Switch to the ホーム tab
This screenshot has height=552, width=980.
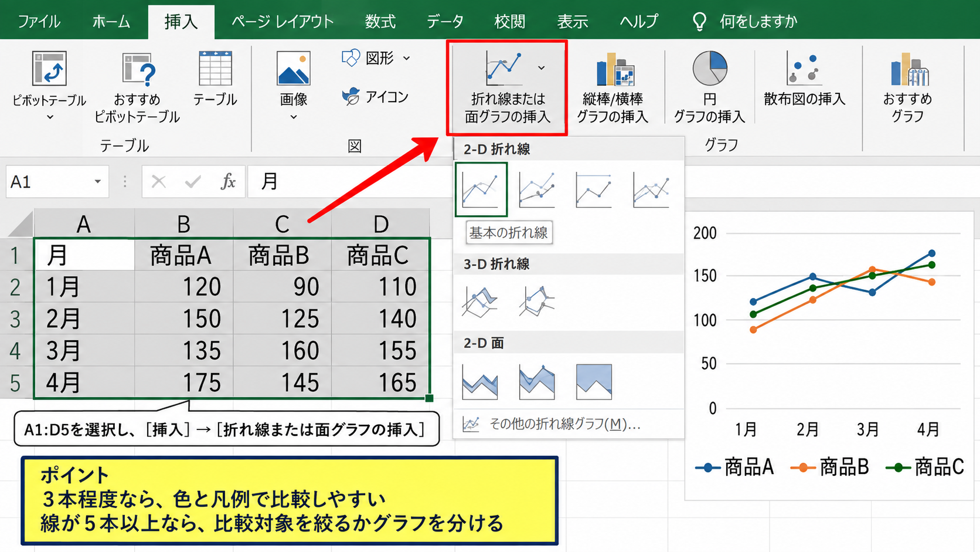pos(111,22)
